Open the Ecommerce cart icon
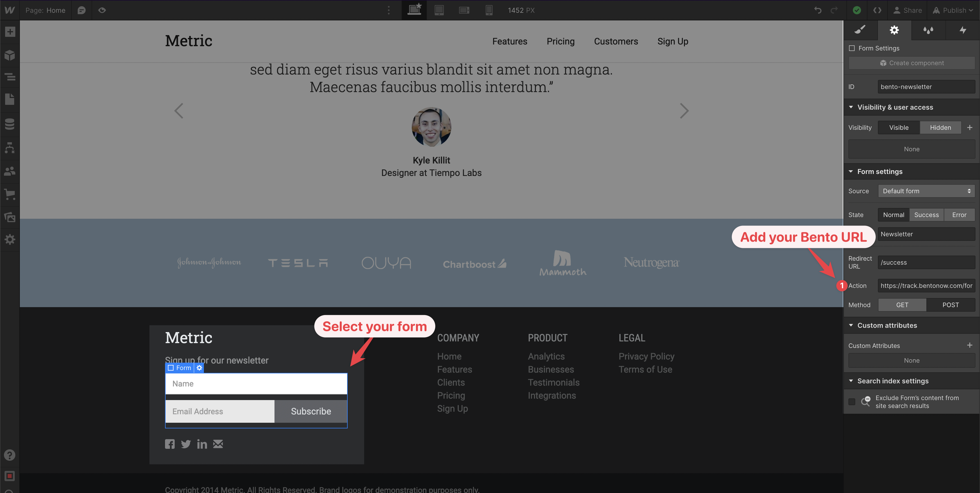This screenshot has height=493, width=980. tap(10, 194)
